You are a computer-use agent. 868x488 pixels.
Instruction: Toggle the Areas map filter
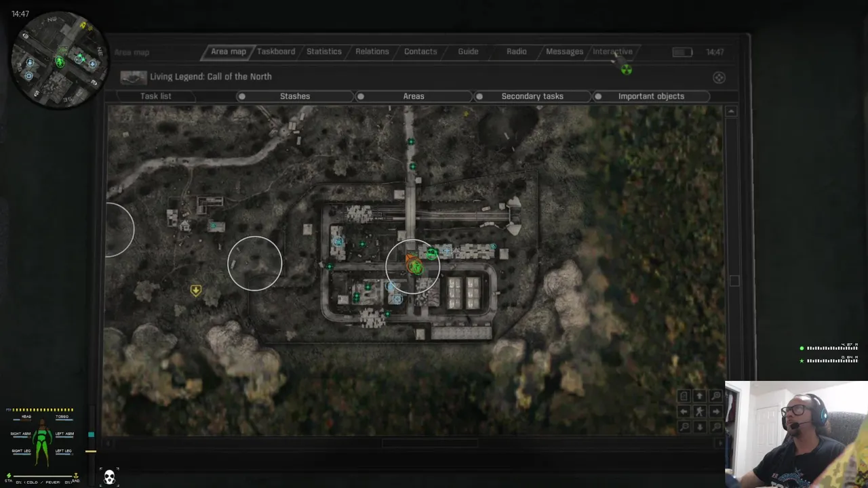click(x=414, y=96)
